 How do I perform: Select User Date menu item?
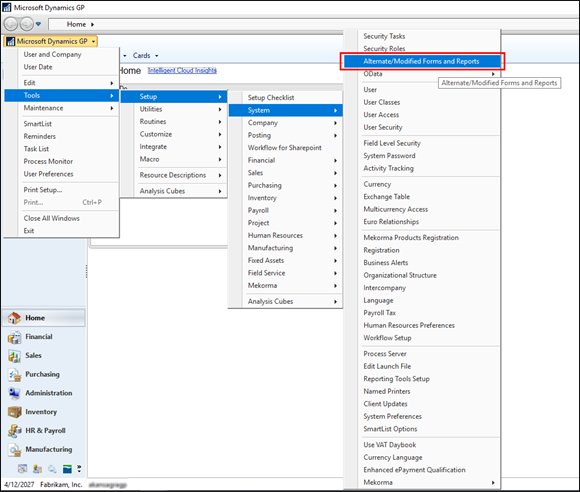(x=62, y=67)
